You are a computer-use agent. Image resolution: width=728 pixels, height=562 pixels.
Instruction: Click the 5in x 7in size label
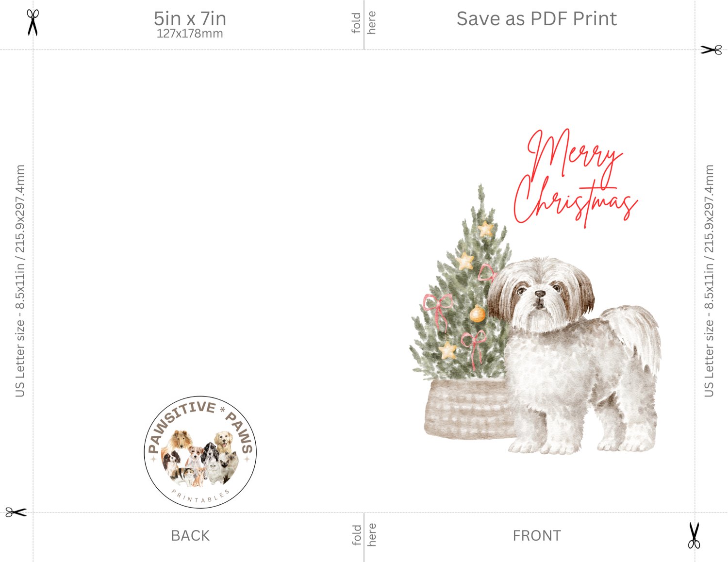tap(190, 19)
